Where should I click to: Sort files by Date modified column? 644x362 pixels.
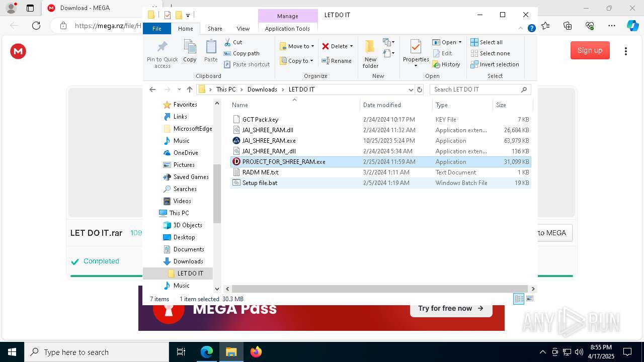pos(396,105)
